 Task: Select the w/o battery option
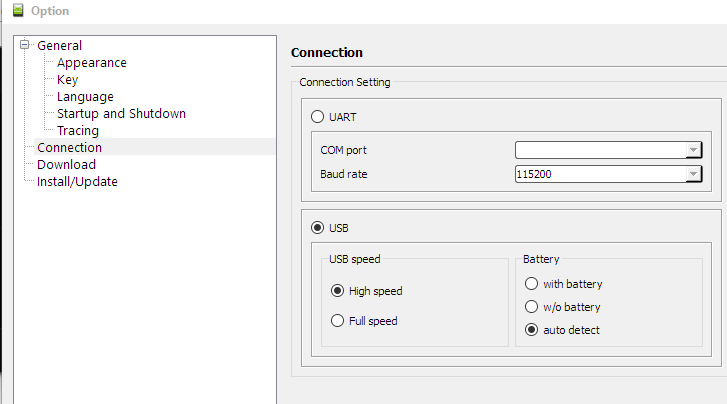(531, 307)
